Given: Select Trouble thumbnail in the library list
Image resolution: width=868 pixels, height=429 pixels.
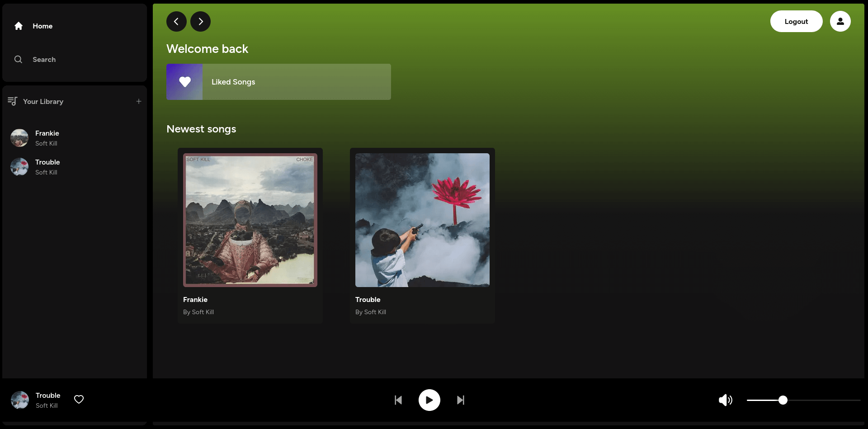Looking at the screenshot, I should (x=19, y=167).
